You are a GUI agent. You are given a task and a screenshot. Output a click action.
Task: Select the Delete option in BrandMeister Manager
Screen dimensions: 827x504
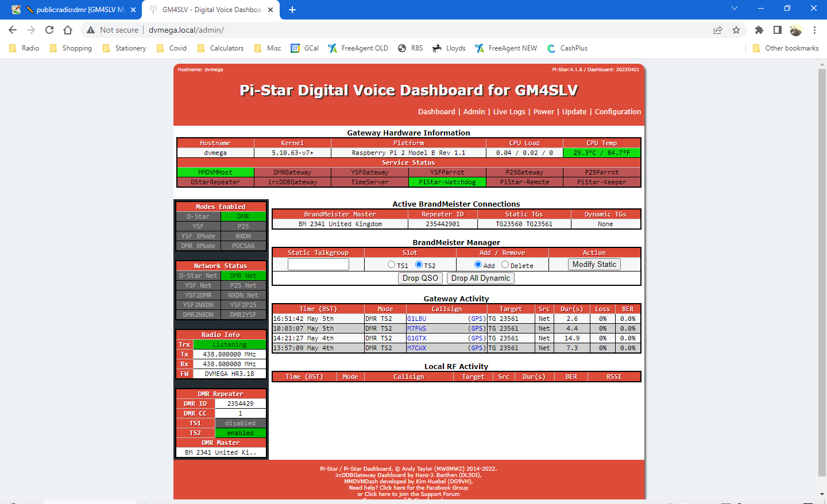tap(505, 265)
